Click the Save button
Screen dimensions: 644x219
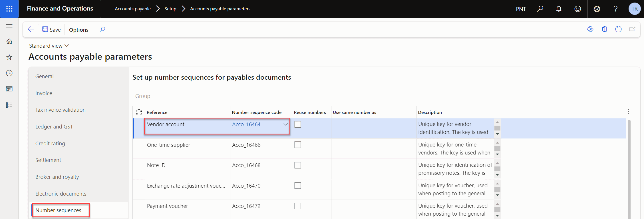coord(51,29)
